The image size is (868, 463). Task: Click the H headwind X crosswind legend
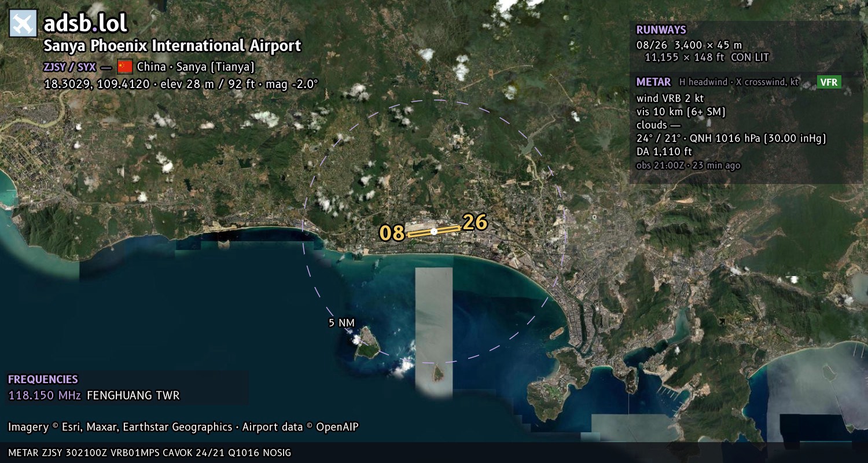pyautogui.click(x=739, y=82)
